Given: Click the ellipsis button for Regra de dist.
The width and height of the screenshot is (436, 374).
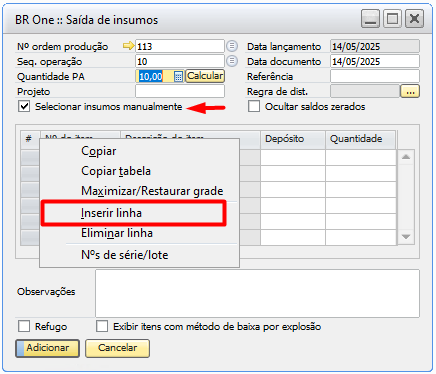Looking at the screenshot, I should click(410, 91).
